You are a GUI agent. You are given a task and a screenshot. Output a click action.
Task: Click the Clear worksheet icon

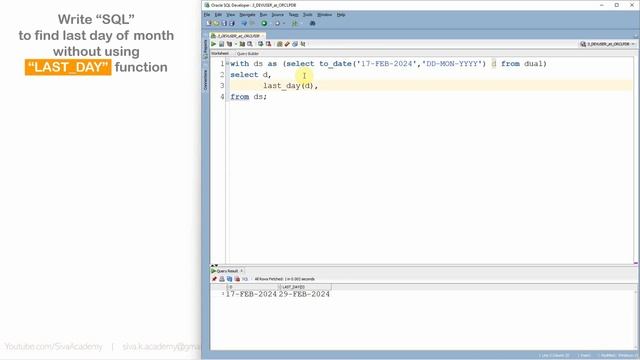click(x=295, y=44)
